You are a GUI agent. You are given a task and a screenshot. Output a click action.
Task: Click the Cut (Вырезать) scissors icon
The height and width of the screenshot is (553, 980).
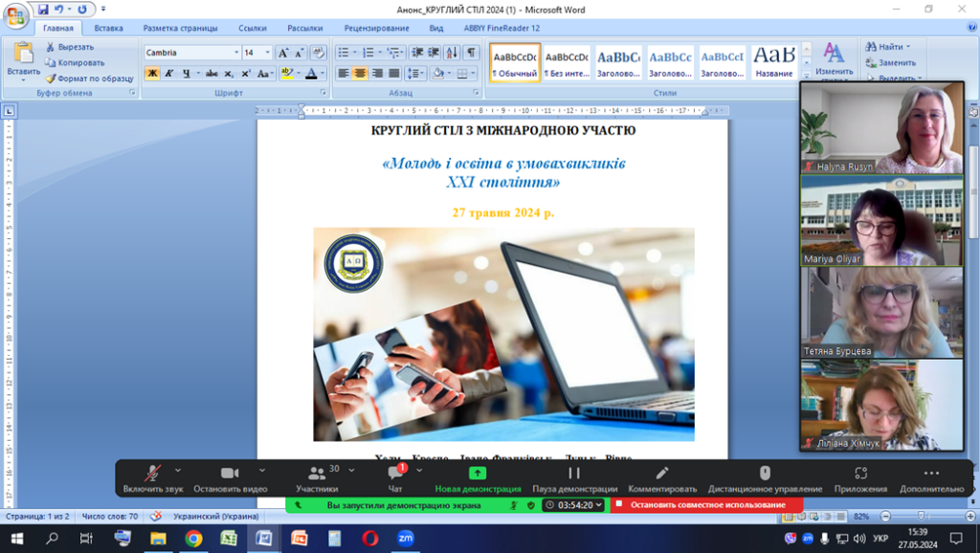[51, 47]
